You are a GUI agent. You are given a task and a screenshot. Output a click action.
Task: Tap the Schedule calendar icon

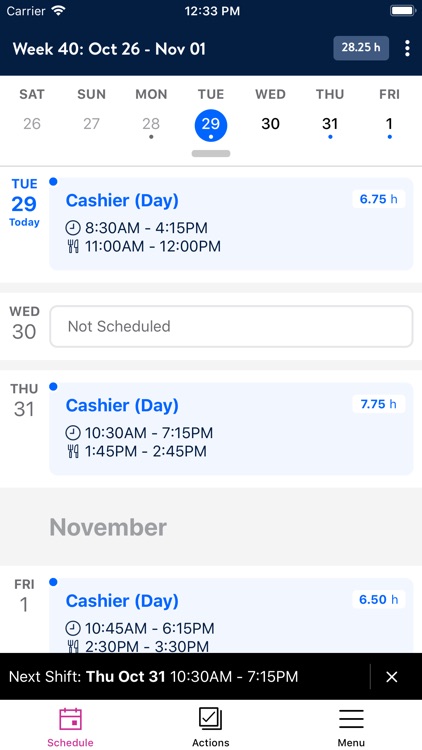pyautogui.click(x=70, y=719)
